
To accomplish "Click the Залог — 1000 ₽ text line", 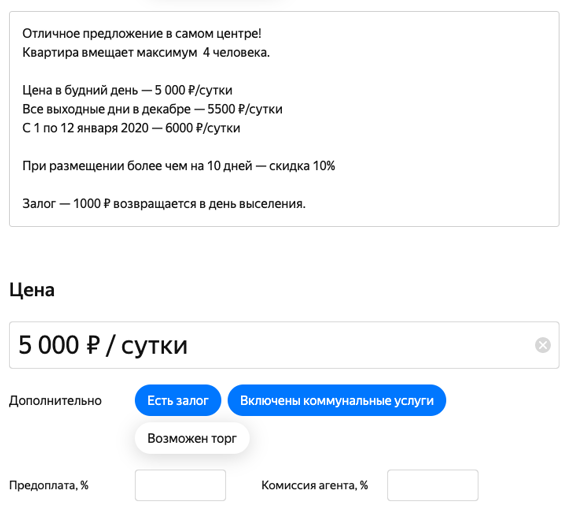I will pos(164,204).
